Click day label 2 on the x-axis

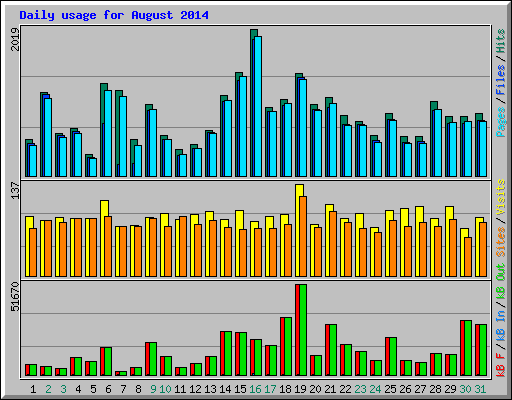[48, 389]
